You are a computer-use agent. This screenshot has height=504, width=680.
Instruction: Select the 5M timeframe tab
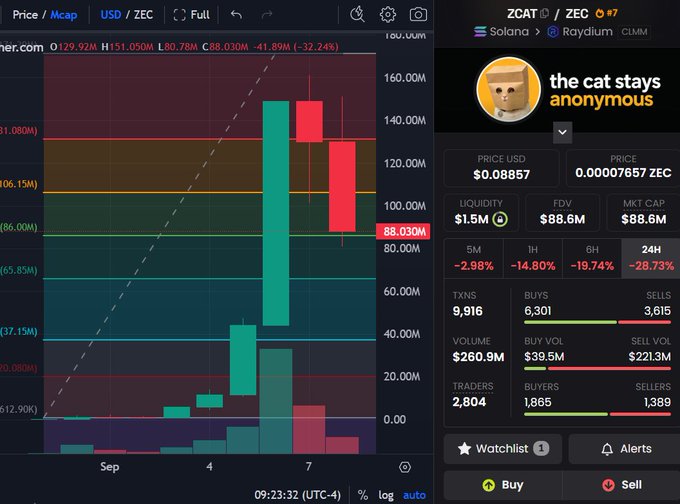(474, 258)
